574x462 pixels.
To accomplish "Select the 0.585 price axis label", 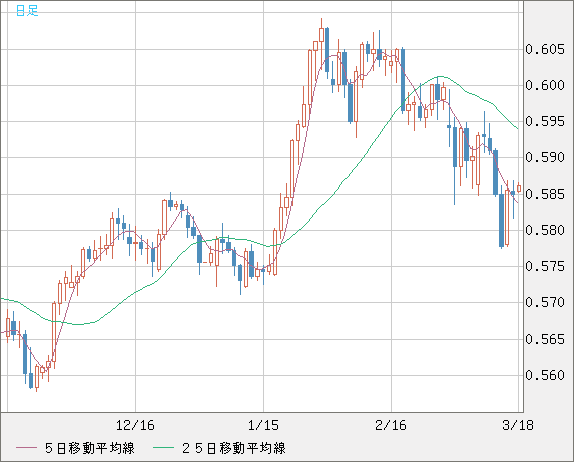I will 545,194.
